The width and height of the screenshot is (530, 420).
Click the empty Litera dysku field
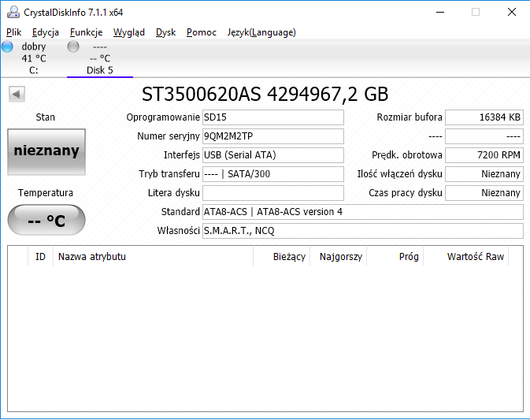[273, 193]
